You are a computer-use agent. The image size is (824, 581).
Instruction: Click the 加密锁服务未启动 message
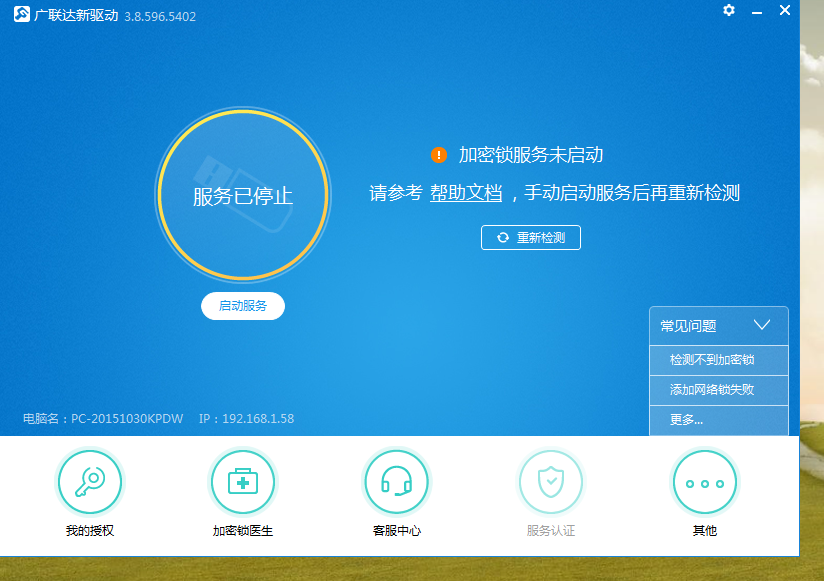531,155
